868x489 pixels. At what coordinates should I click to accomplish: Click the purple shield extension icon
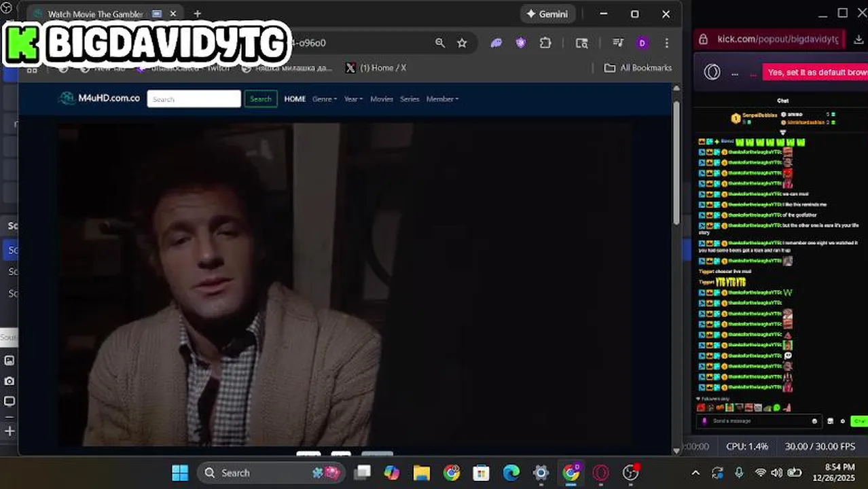(x=521, y=43)
